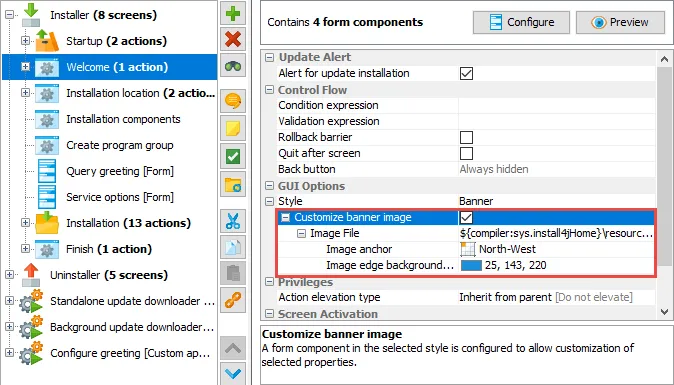Collapse the Update Alert section
Viewport: 674px width, 385px height.
(x=270, y=57)
